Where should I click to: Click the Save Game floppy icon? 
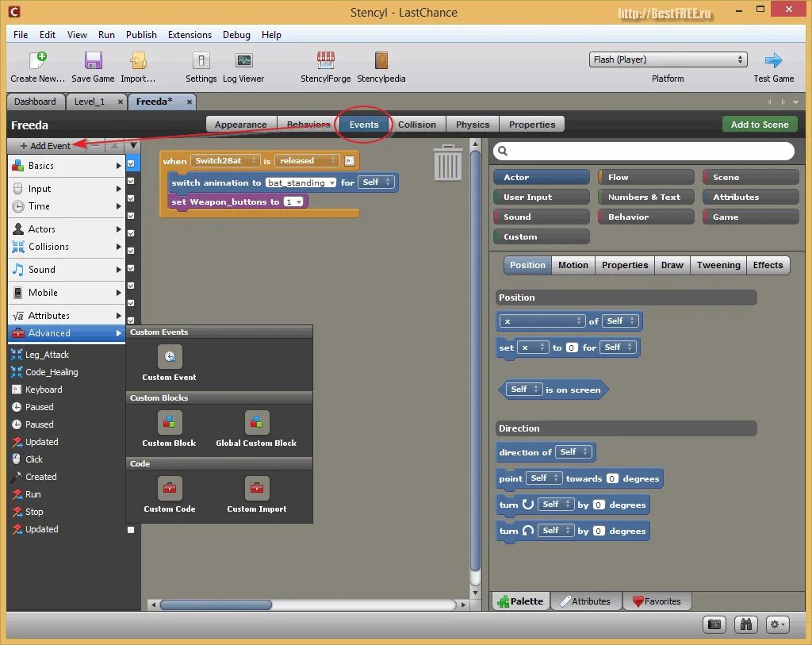94,60
